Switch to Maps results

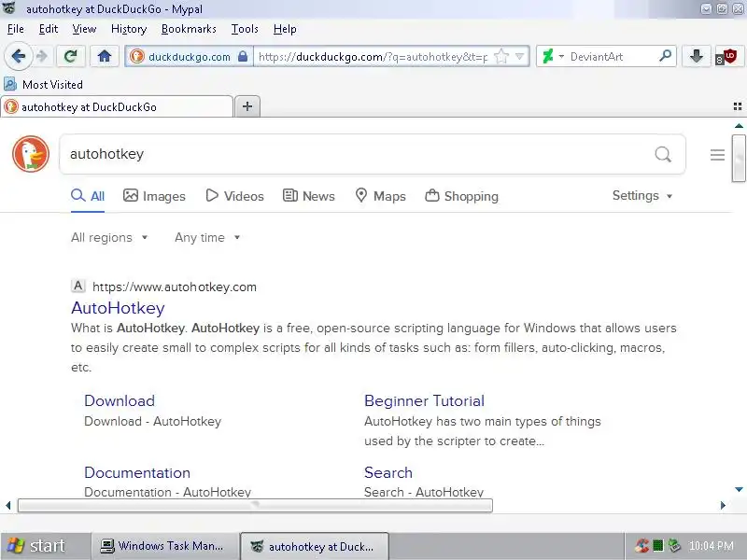[381, 196]
